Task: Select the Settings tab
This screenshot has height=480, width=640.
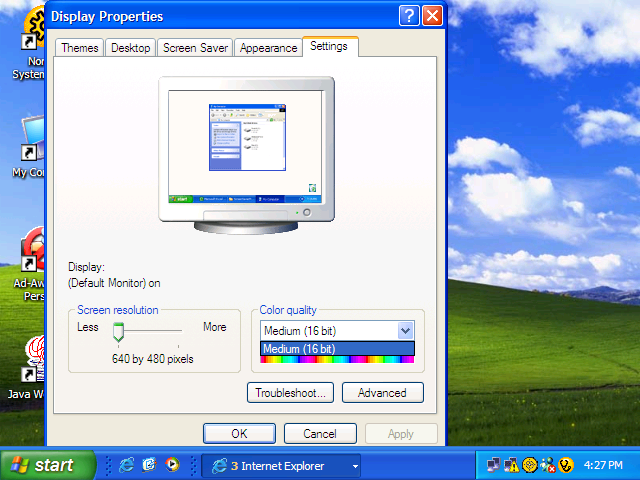Action: (x=329, y=46)
